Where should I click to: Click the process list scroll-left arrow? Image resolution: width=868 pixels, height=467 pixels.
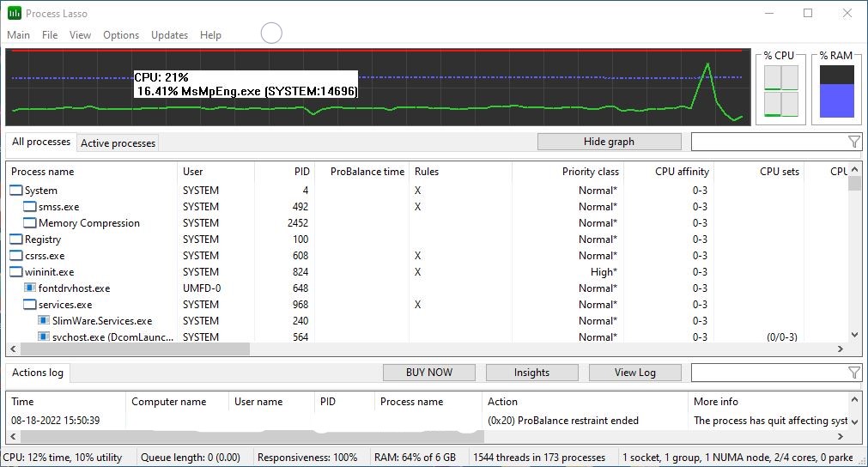pos(13,349)
